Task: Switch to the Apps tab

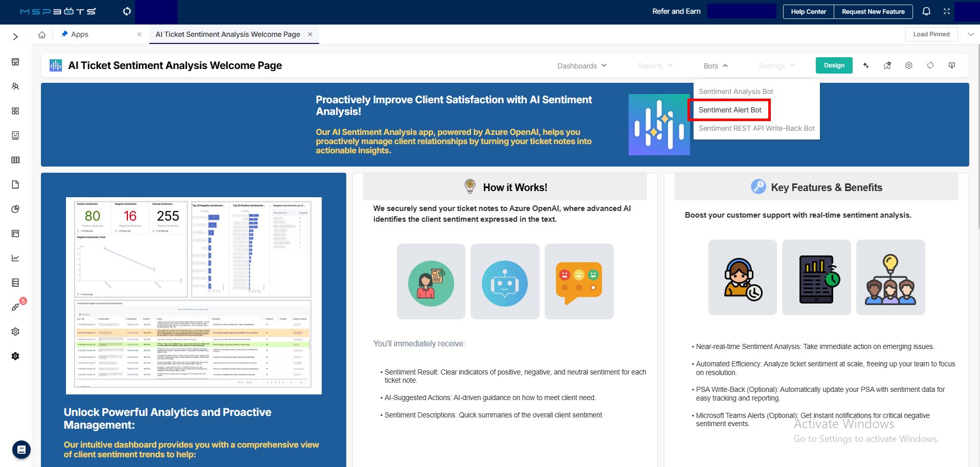Action: [x=80, y=34]
